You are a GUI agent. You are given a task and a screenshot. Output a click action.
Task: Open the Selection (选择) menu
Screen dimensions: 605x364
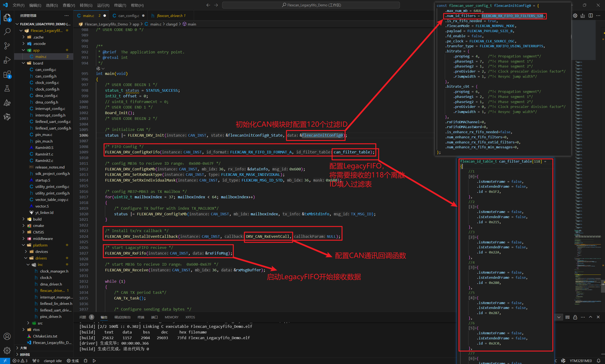(52, 5)
